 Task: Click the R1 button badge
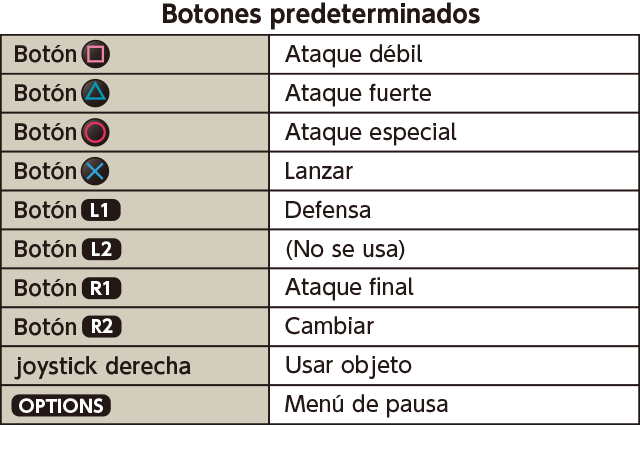pyautogui.click(x=102, y=288)
